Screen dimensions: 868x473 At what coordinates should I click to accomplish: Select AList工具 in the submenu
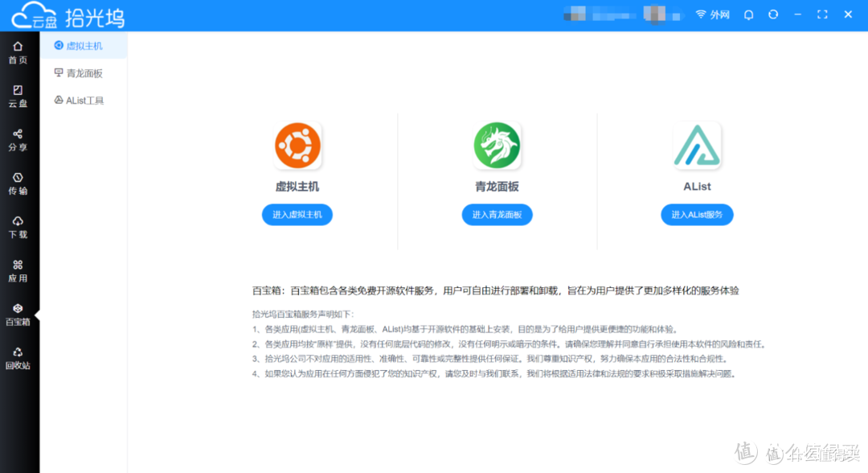click(x=84, y=101)
